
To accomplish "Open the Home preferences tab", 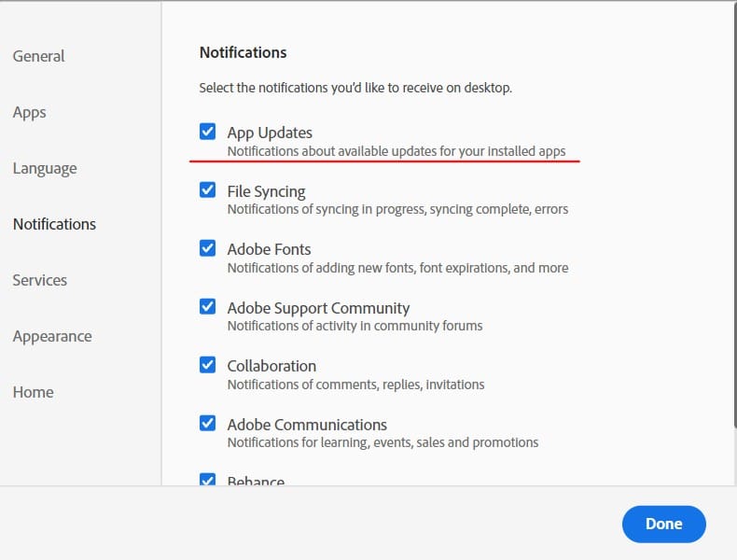I will [x=34, y=392].
